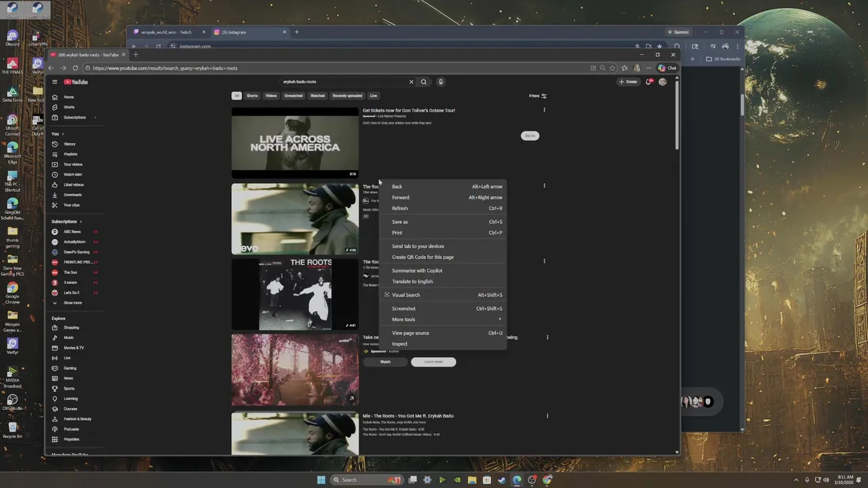Viewport: 868px width, 488px height.
Task: Open options for the Don Toliver ad
Action: 545,110
